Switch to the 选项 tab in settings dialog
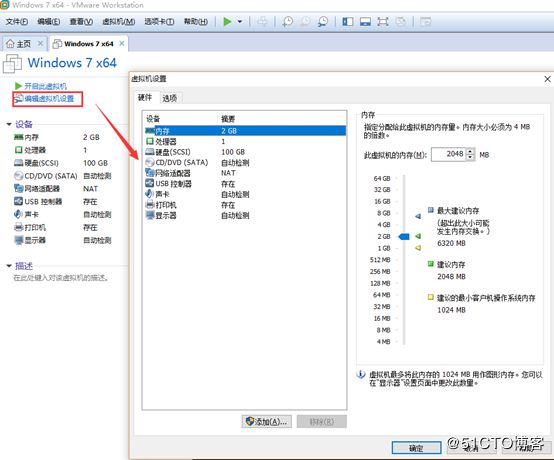This screenshot has height=460, width=554. 170,98
